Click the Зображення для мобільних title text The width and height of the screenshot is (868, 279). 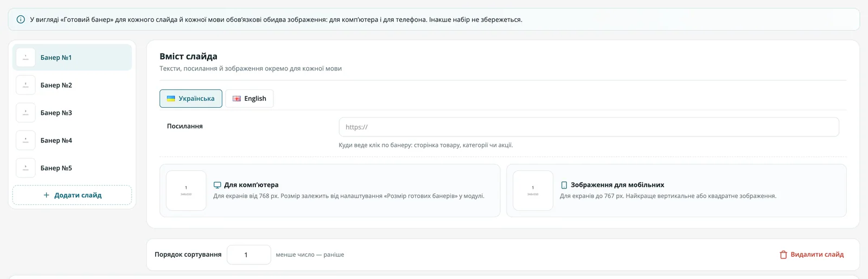tap(617, 185)
